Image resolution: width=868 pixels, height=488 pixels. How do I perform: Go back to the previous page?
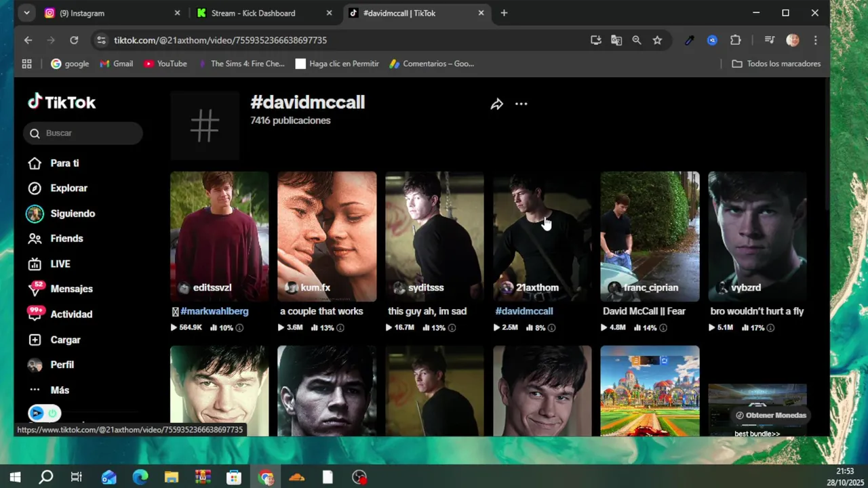click(x=28, y=40)
